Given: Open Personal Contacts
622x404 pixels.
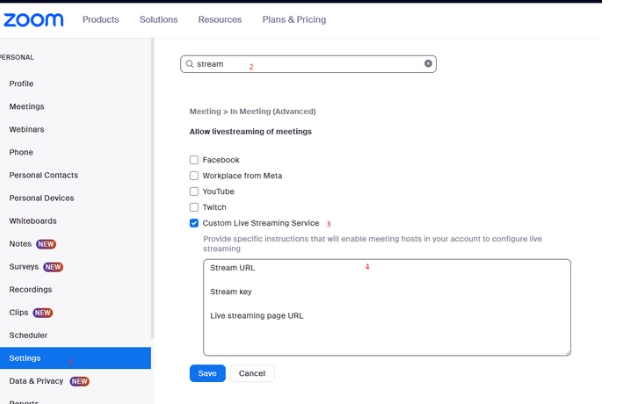Looking at the screenshot, I should [44, 175].
